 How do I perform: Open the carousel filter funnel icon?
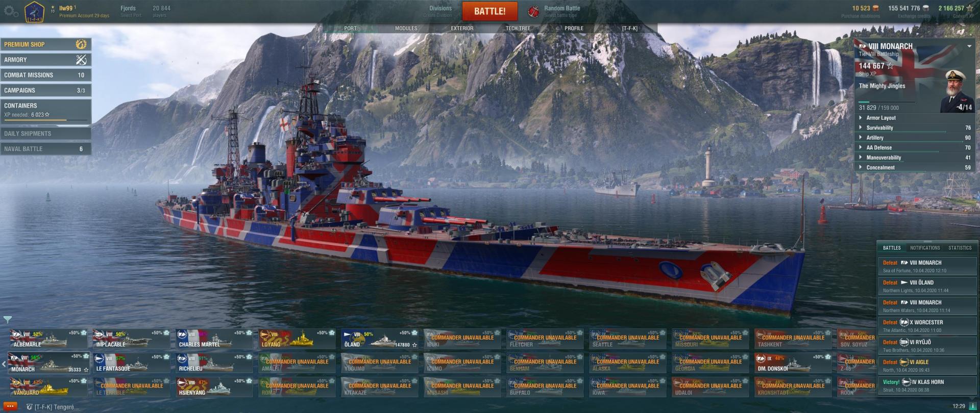point(8,320)
